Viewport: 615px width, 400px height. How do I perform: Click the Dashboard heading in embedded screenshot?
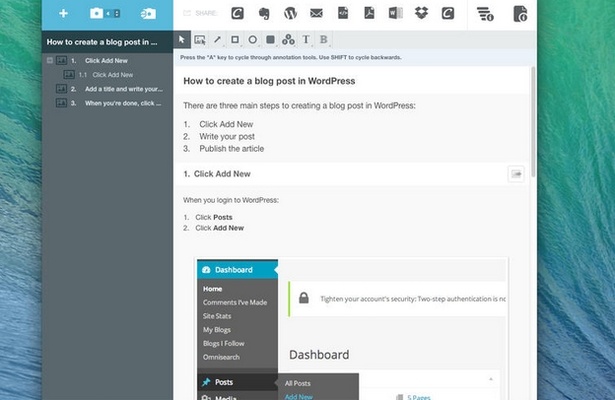tap(319, 355)
